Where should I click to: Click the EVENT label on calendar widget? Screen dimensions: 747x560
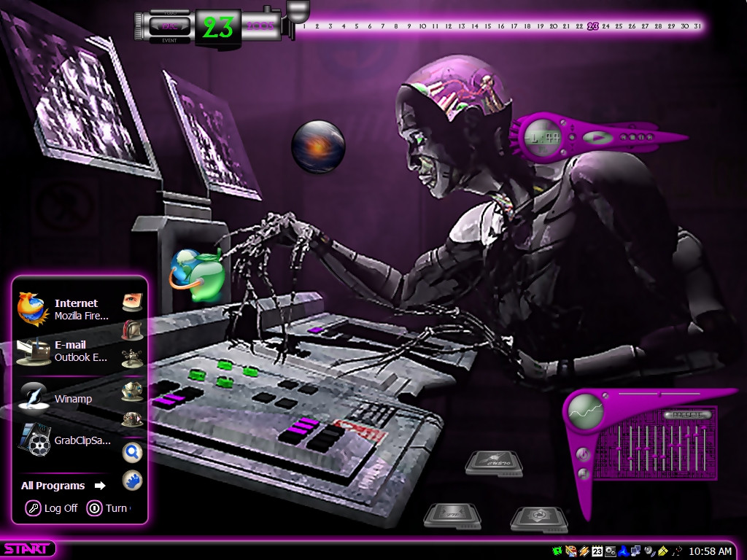pyautogui.click(x=169, y=41)
